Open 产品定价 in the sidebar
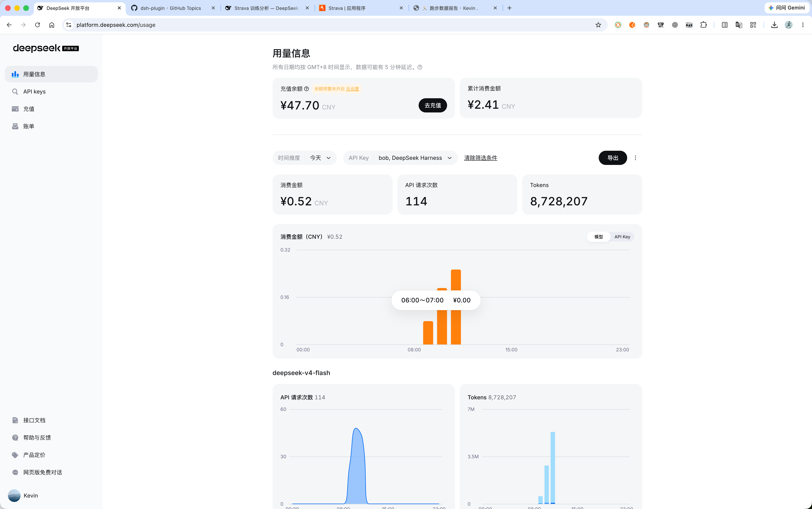812x509 pixels. [x=51, y=455]
